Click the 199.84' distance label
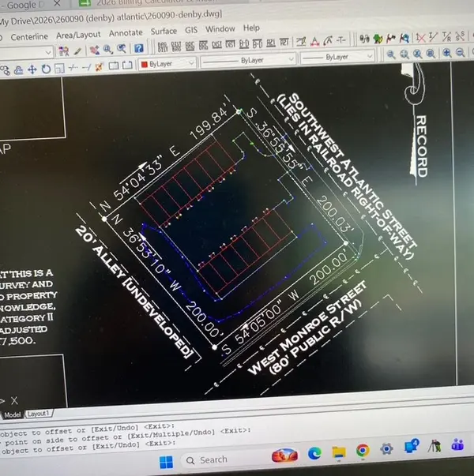 209,122
